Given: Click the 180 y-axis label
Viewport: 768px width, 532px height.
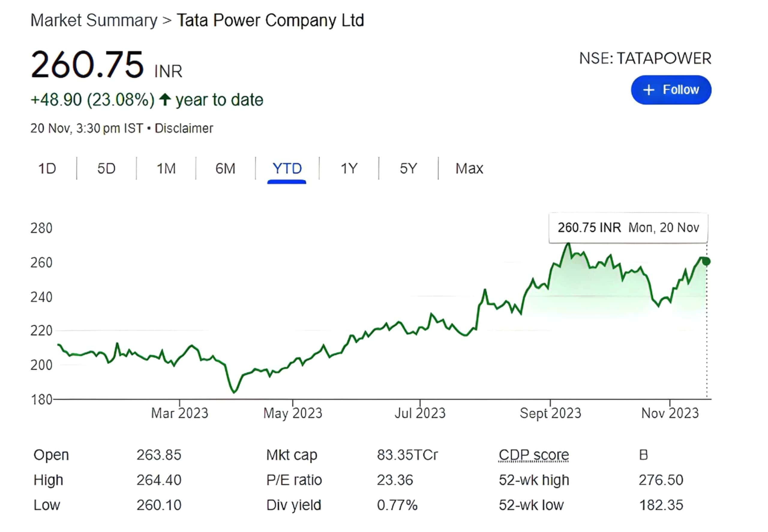Looking at the screenshot, I should [41, 399].
